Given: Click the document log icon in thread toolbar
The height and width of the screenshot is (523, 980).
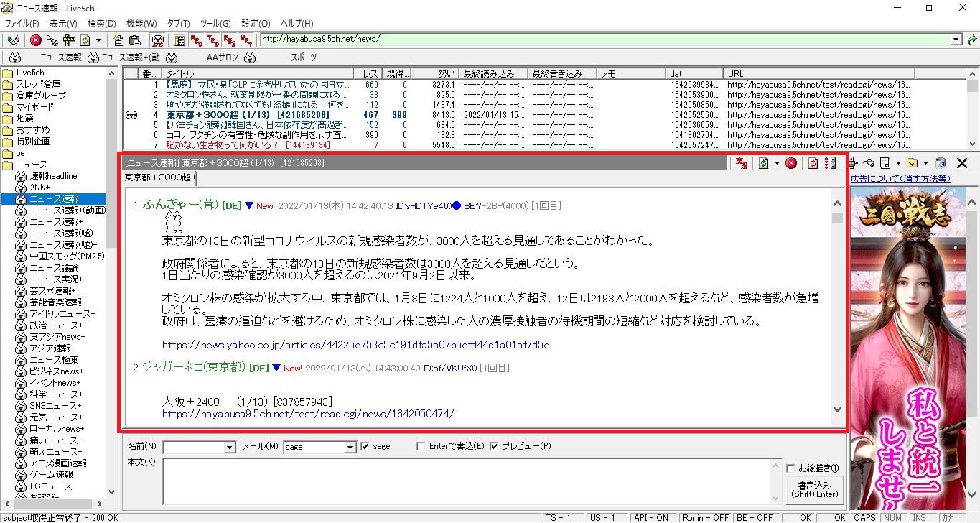Looking at the screenshot, I should click(885, 163).
